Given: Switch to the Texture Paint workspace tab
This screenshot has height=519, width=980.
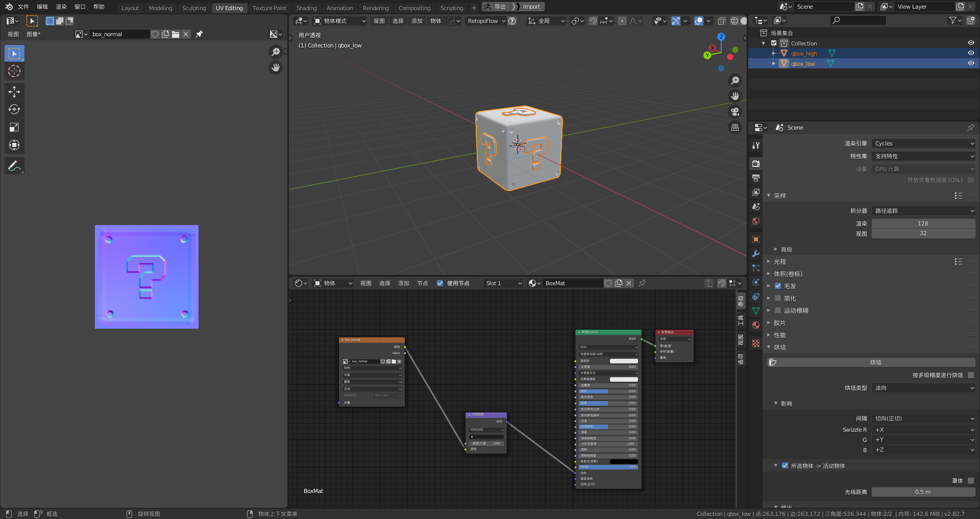Looking at the screenshot, I should (269, 8).
